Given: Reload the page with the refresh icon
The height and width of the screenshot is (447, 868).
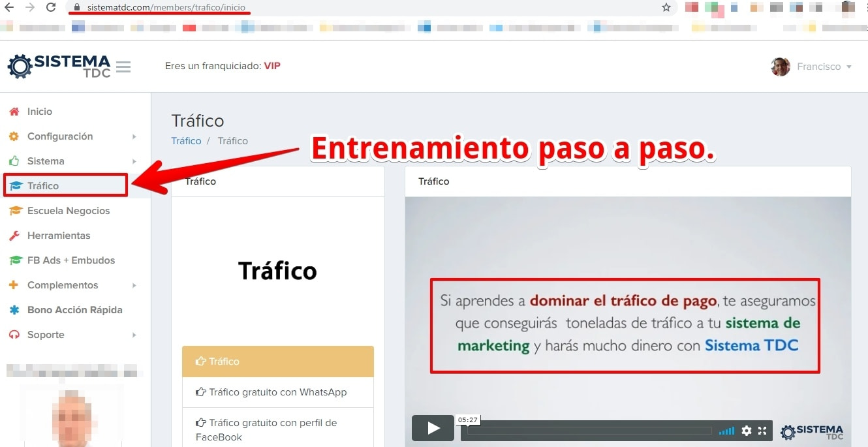Looking at the screenshot, I should pyautogui.click(x=51, y=7).
